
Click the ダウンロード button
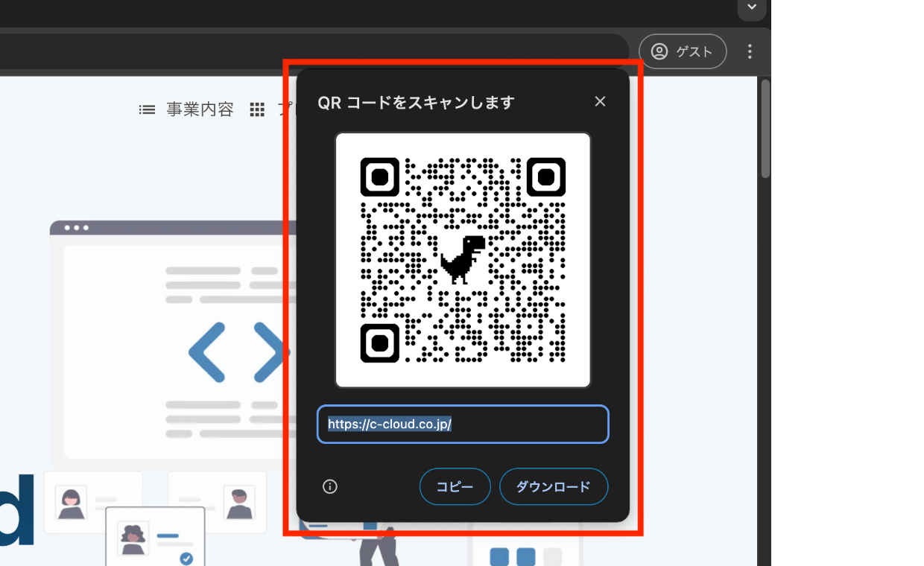pyautogui.click(x=553, y=486)
